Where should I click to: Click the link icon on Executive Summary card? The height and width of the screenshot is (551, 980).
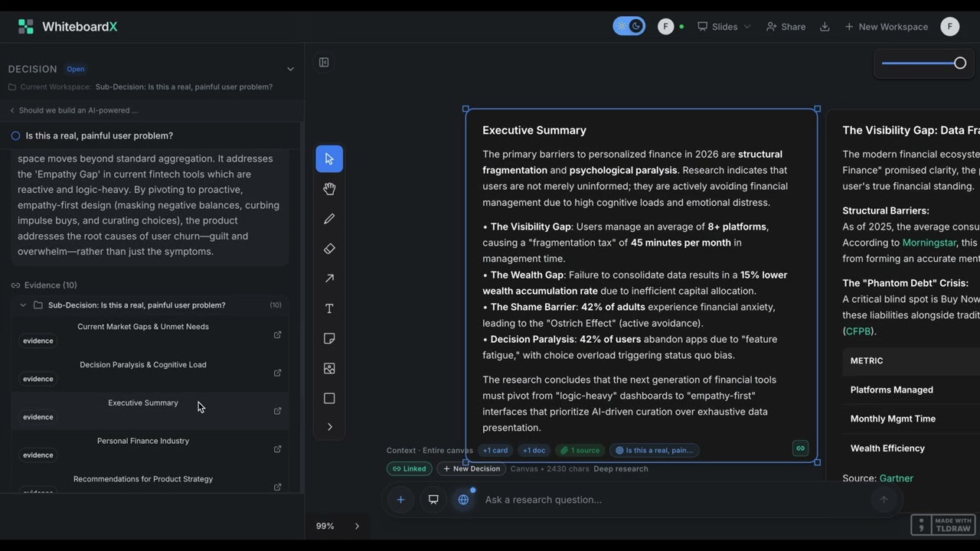[x=800, y=448]
